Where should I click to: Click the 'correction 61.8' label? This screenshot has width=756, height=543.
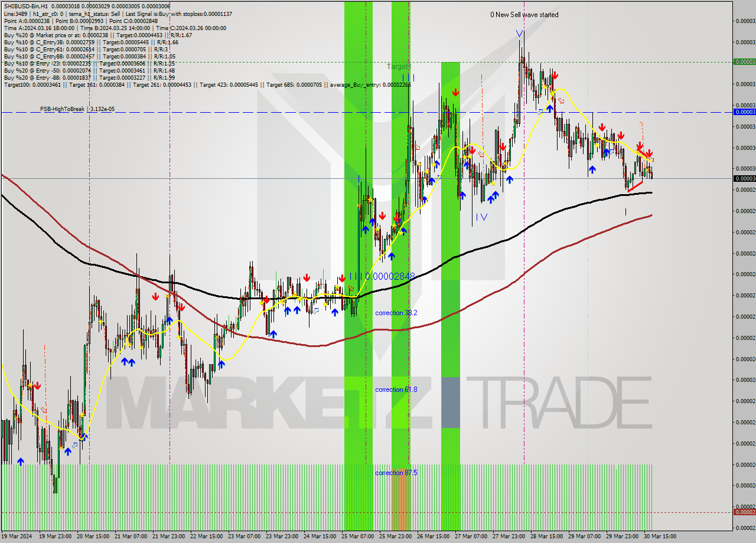click(396, 390)
